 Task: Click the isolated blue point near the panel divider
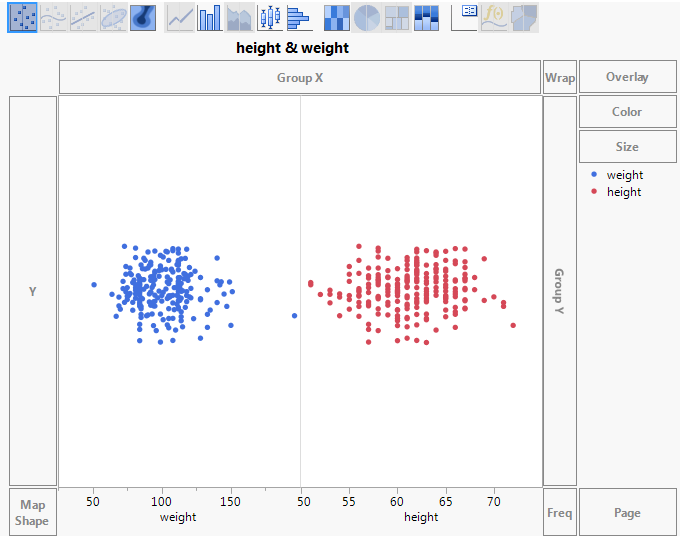294,316
